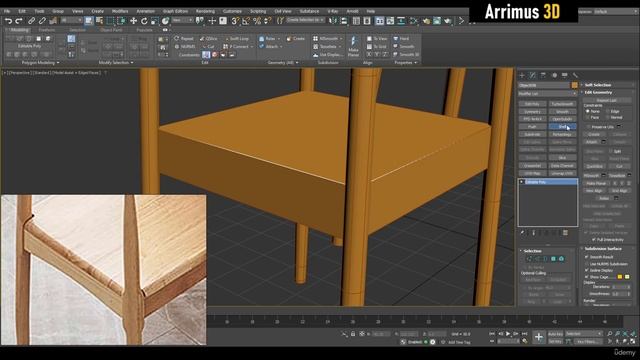The width and height of the screenshot is (640, 360).
Task: Click the Redo arrow icon
Action: pyautogui.click(x=19, y=21)
